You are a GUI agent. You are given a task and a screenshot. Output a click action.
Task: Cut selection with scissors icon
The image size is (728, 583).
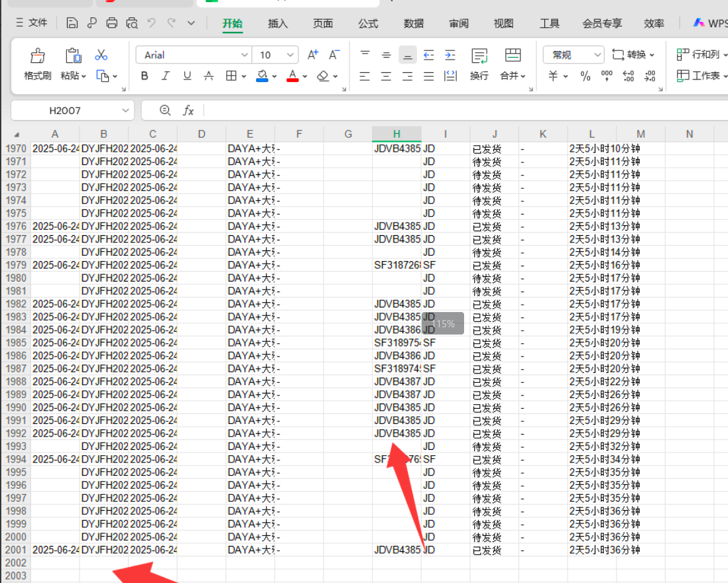click(101, 55)
